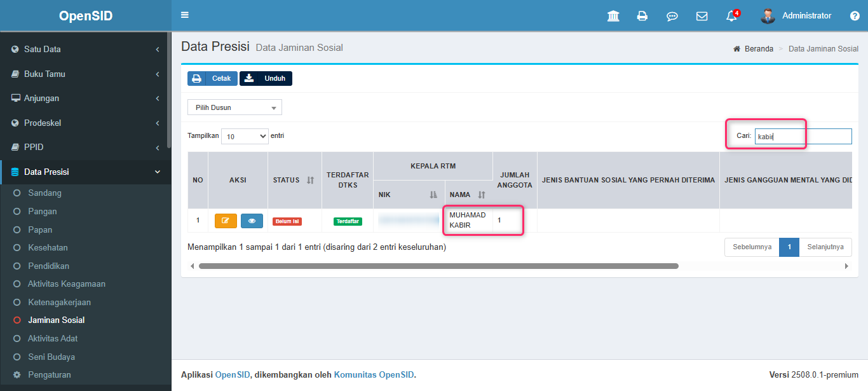
Task: Click the database icon beside Data Presisi
Action: pyautogui.click(x=15, y=172)
